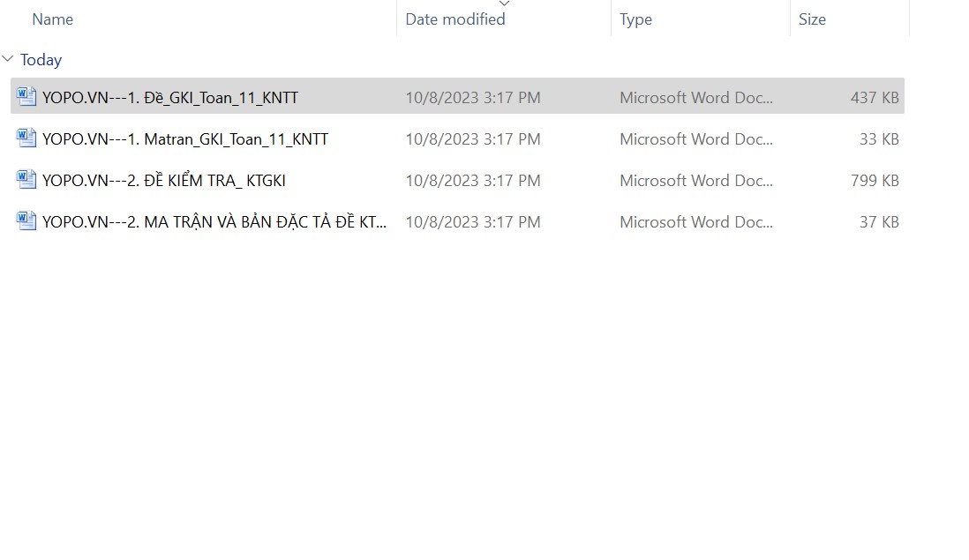Click Word icon of MA TRẬN VÀ BẢN ĐẶC TẢ file
969x560 pixels.
(x=26, y=221)
